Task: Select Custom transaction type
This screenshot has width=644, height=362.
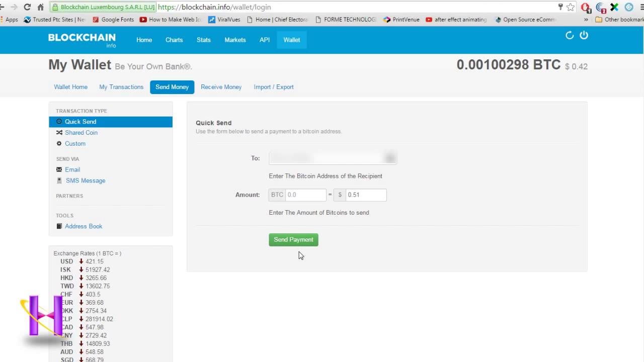Action: click(x=75, y=144)
